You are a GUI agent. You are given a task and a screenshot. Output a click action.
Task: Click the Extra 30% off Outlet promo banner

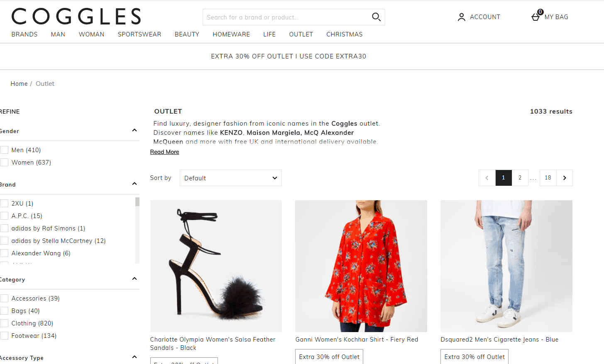pyautogui.click(x=289, y=56)
